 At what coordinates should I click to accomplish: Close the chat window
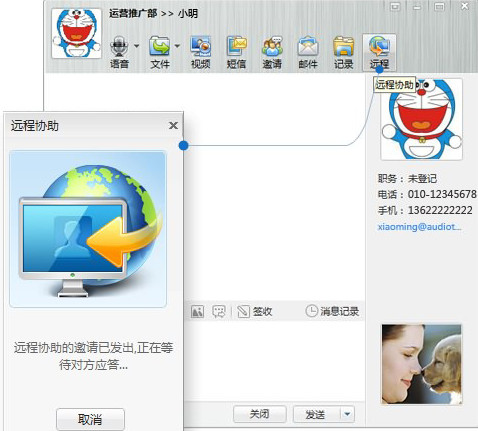click(465, 6)
